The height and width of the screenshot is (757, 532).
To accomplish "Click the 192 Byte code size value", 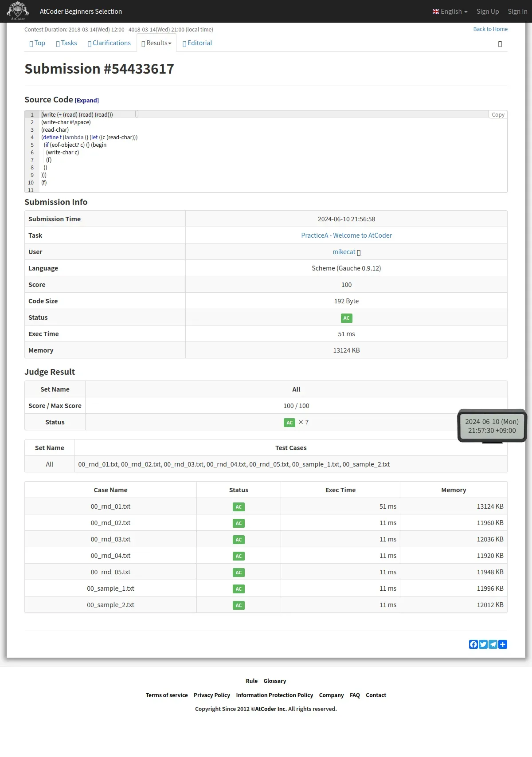I will coord(346,301).
